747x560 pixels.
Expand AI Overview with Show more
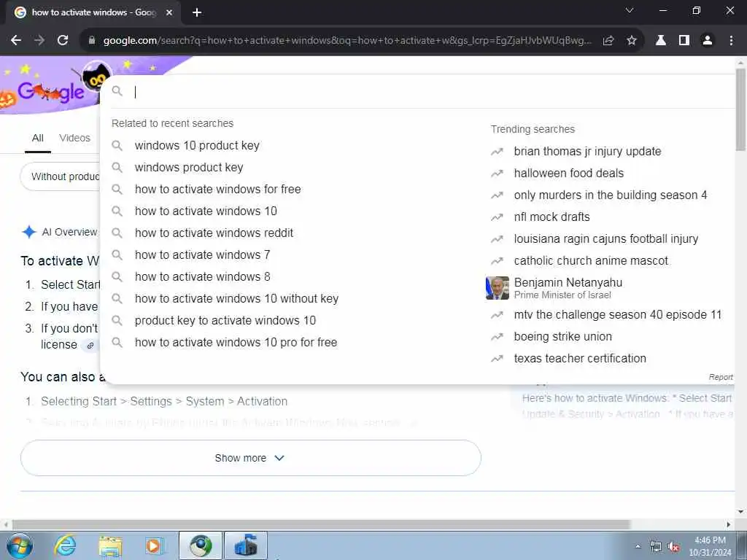click(x=251, y=458)
